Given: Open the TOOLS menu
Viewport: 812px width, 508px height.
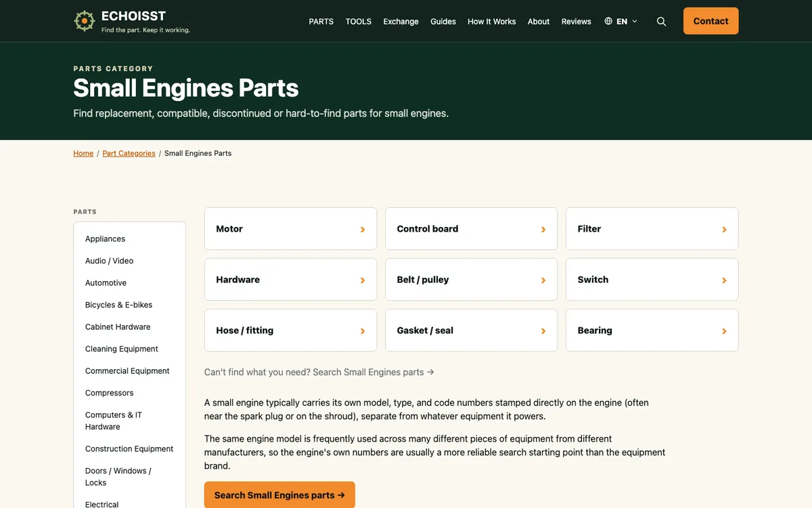Looking at the screenshot, I should (358, 22).
